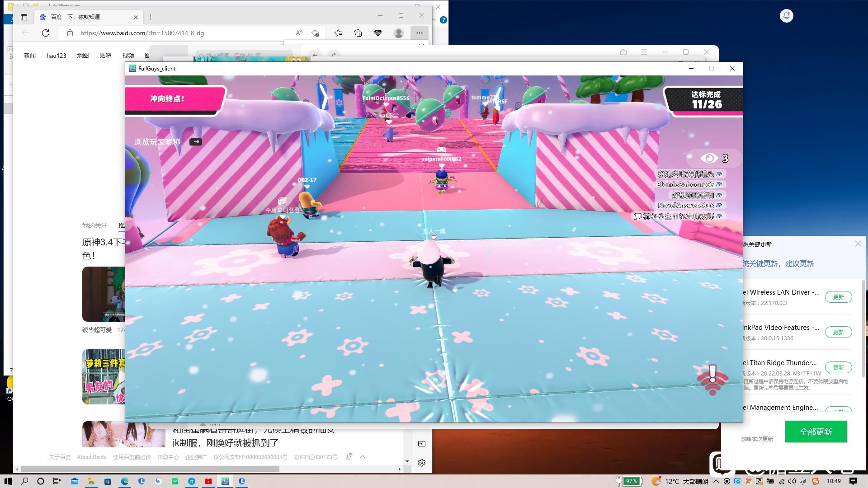Click the About Baidu footer link
The image size is (868, 488).
92,457
